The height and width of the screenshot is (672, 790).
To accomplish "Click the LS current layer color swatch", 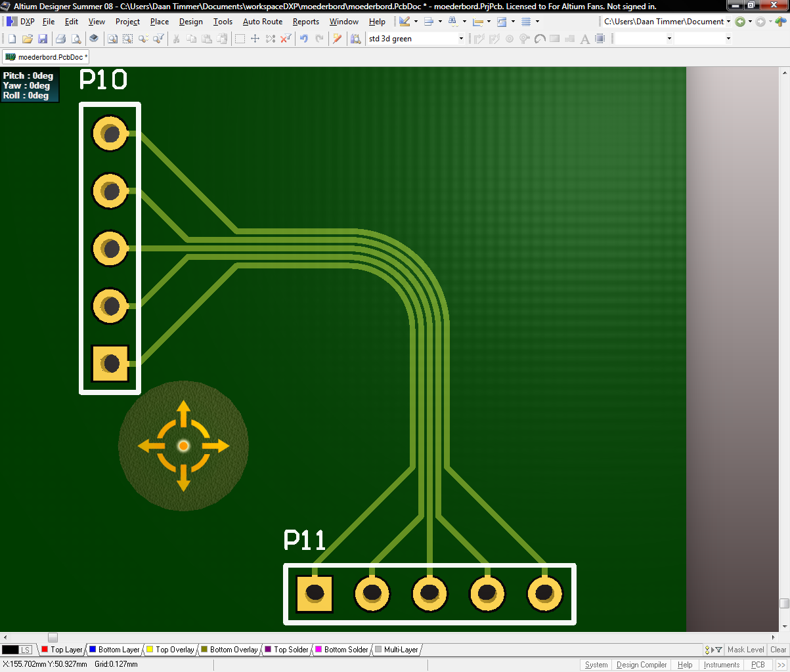I will tap(11, 650).
